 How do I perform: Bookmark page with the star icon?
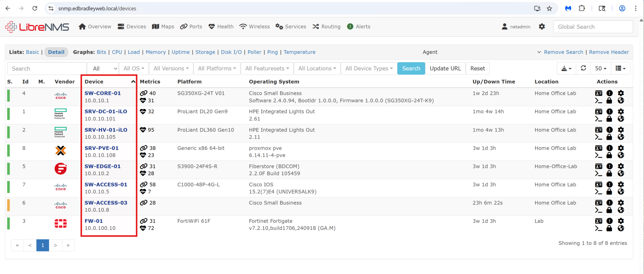coord(549,8)
